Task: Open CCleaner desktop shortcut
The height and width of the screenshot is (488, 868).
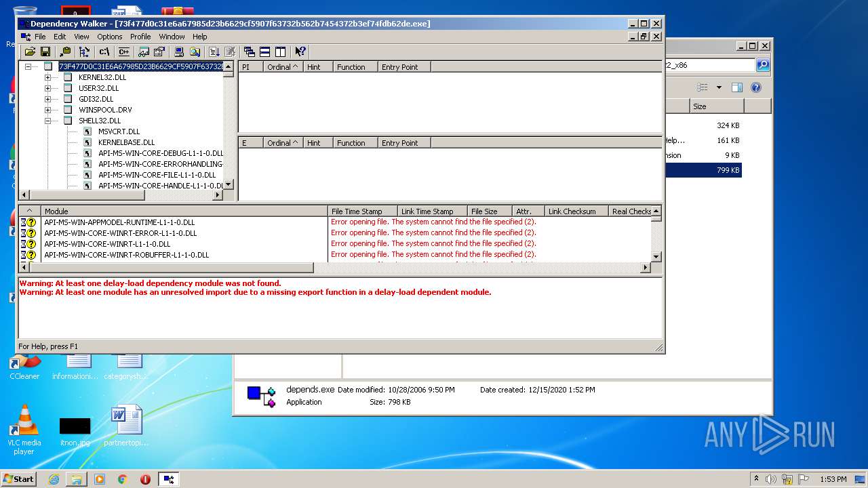Action: (24, 366)
